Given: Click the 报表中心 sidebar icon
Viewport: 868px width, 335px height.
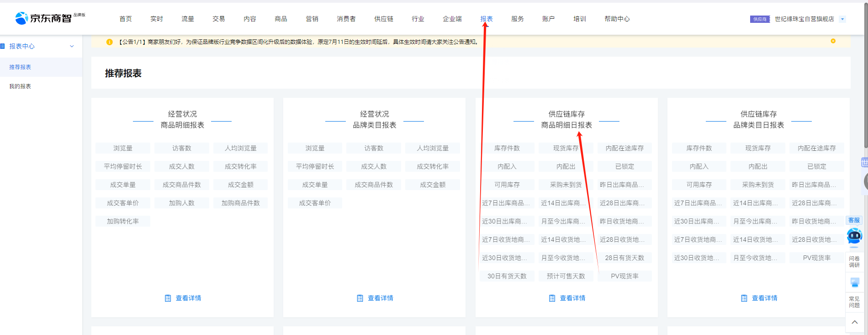Looking at the screenshot, I should [x=3, y=46].
